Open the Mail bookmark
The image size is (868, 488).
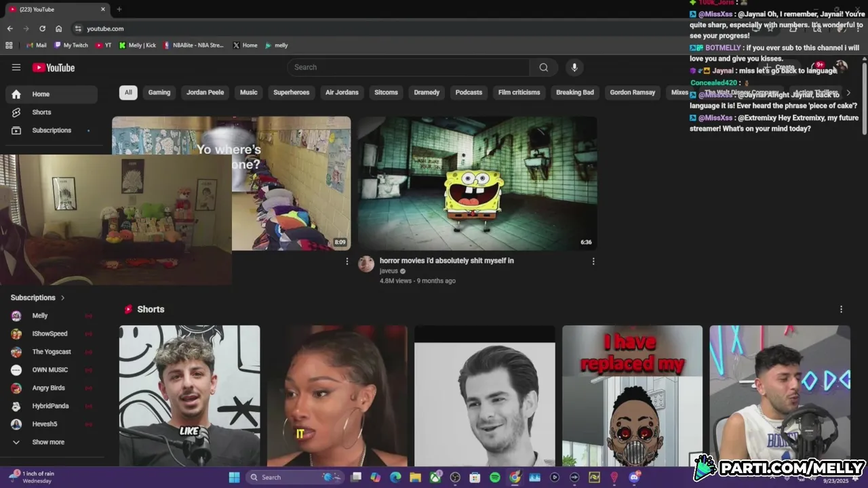[36, 45]
